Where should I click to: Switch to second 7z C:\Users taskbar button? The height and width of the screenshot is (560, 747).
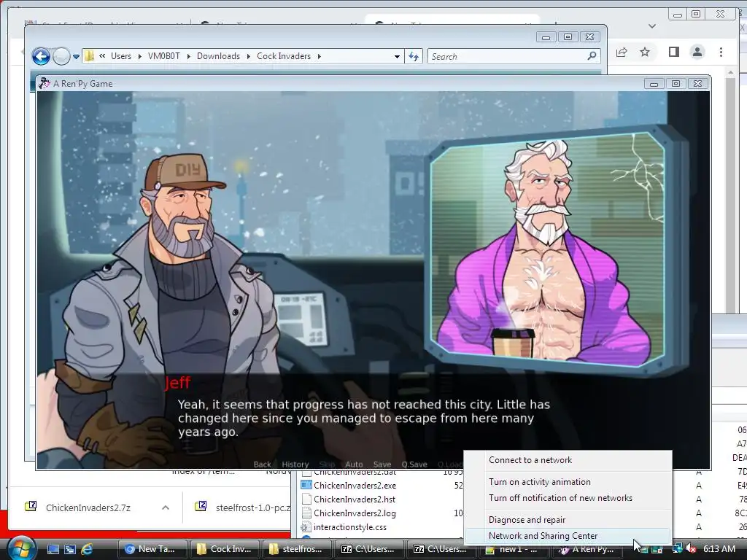click(441, 549)
